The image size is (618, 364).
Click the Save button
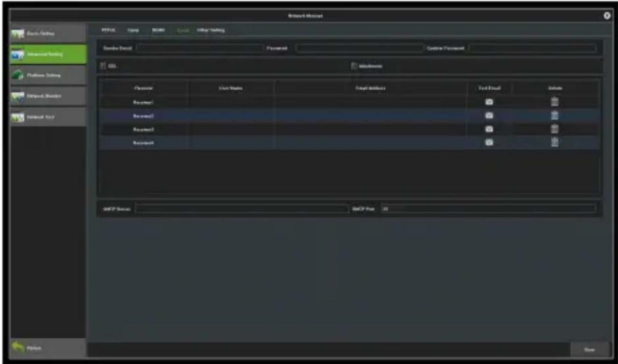click(589, 350)
